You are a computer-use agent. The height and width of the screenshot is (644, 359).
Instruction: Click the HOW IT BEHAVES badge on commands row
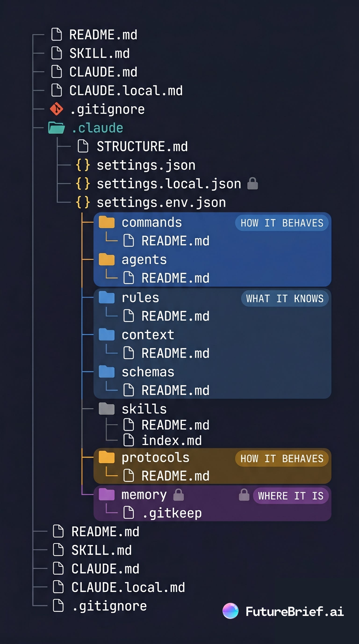[x=282, y=223]
